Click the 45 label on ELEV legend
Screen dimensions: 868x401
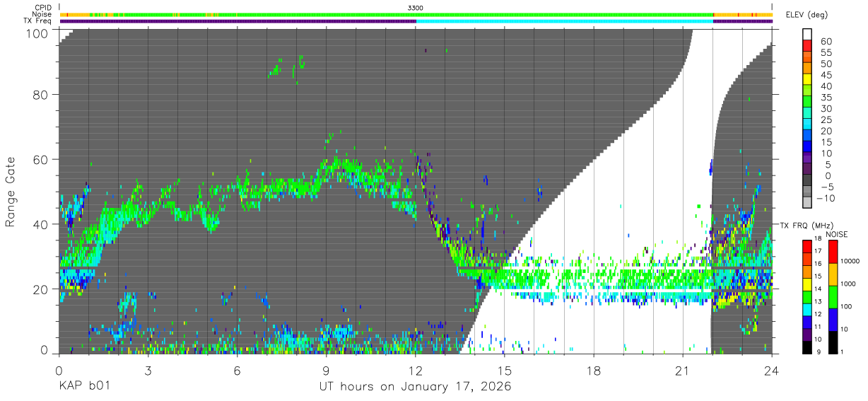pyautogui.click(x=825, y=75)
